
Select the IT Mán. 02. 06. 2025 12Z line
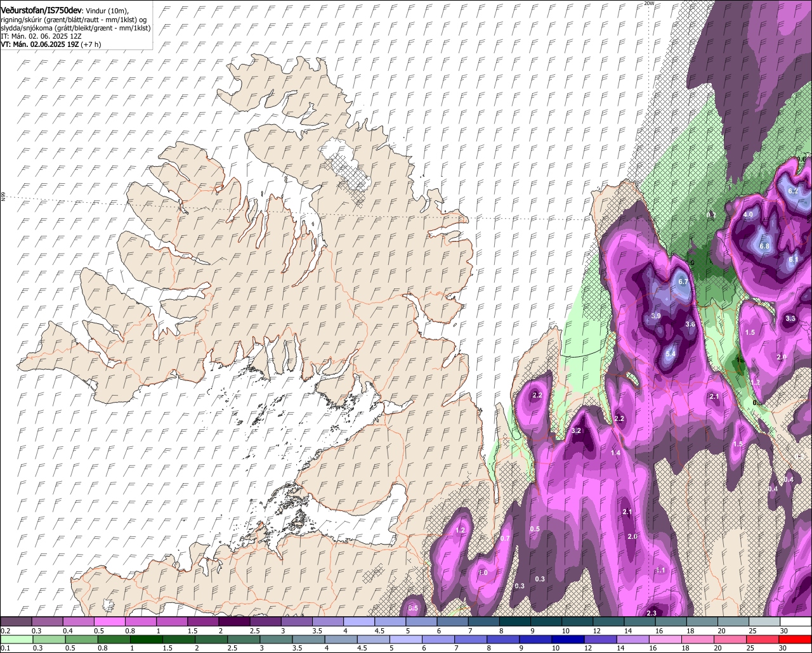(x=41, y=36)
